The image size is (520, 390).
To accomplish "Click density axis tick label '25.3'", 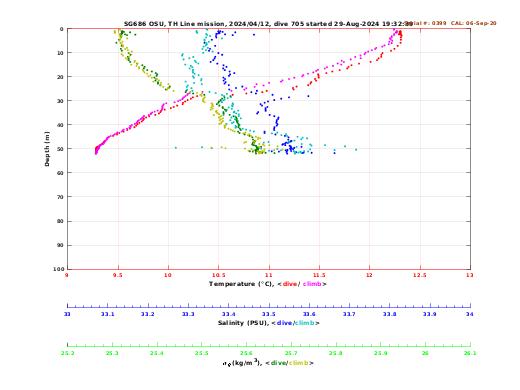I will click(x=112, y=353).
